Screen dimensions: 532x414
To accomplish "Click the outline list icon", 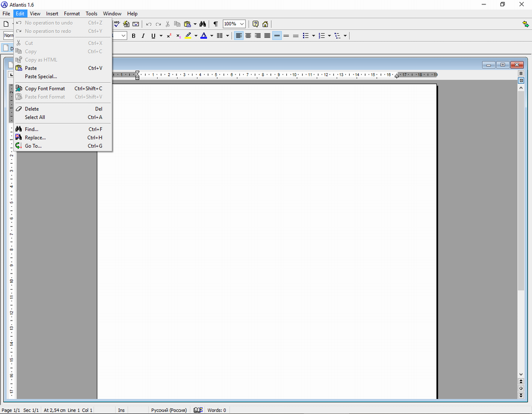I will (338, 36).
